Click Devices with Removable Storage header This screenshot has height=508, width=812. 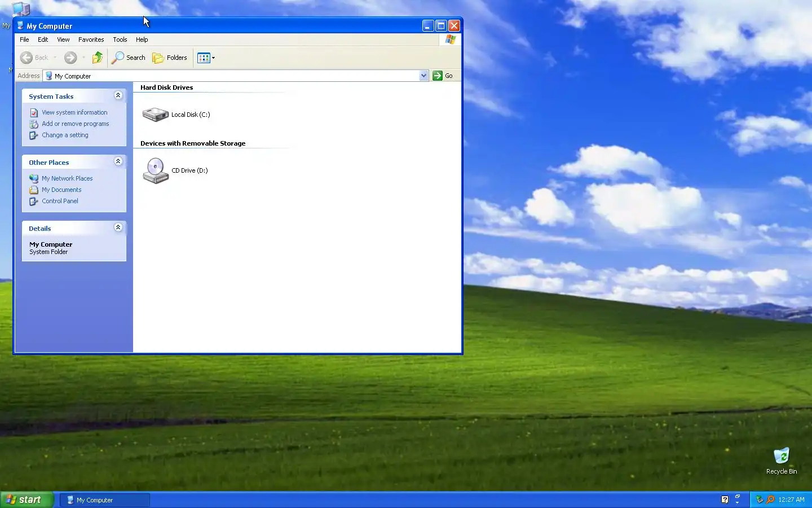193,143
